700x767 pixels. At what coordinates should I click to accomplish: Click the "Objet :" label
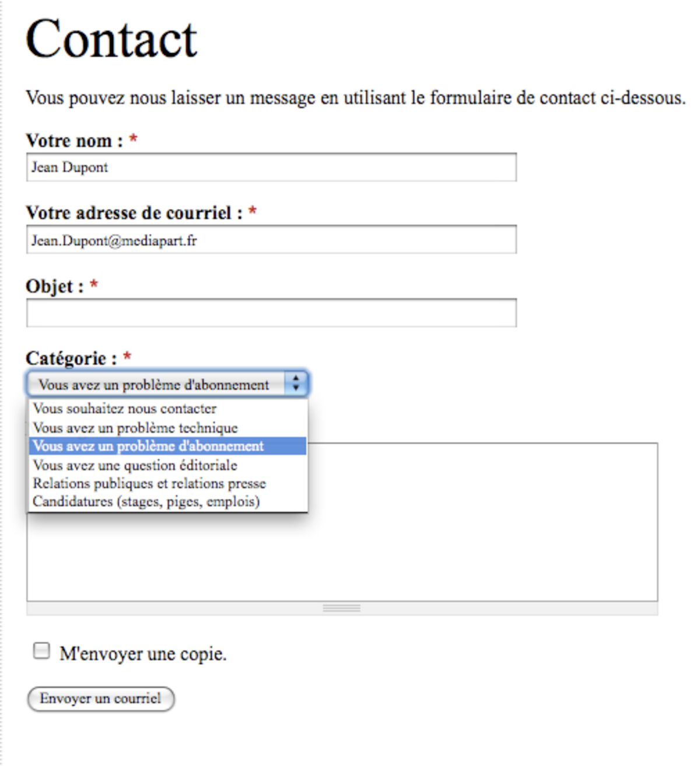(55, 286)
